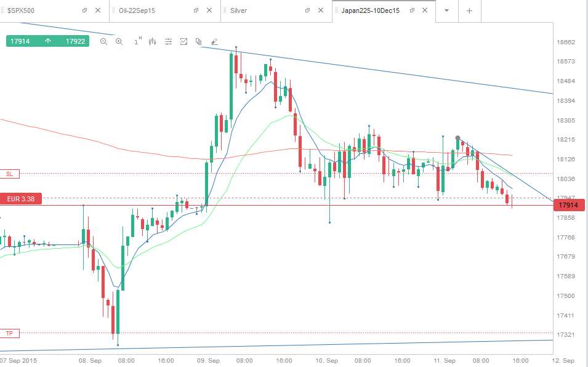Screen dimensions: 588x367
Task: Click the drag grip on the Silver tab
Action: pyautogui.click(x=225, y=10)
